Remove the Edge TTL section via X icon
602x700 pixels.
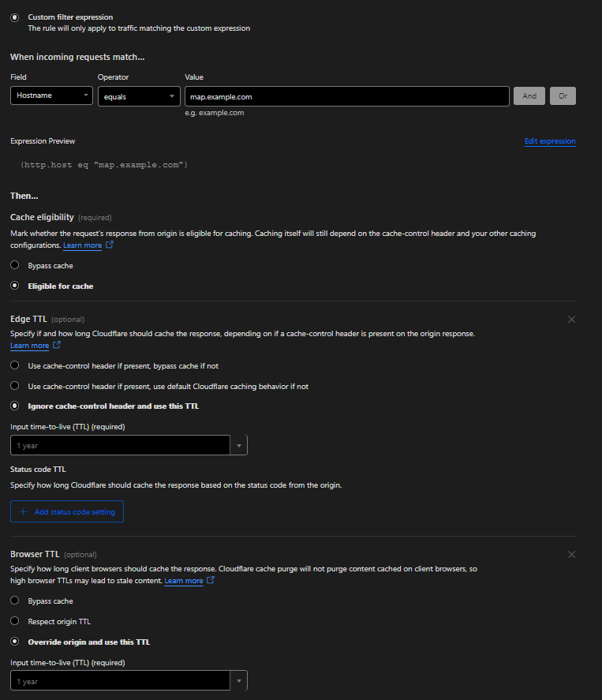tap(571, 319)
